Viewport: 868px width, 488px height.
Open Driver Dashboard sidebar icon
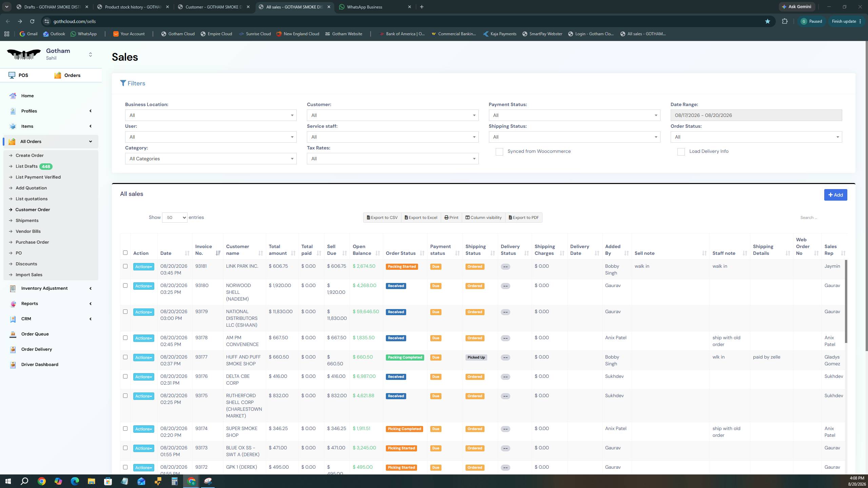(13, 365)
